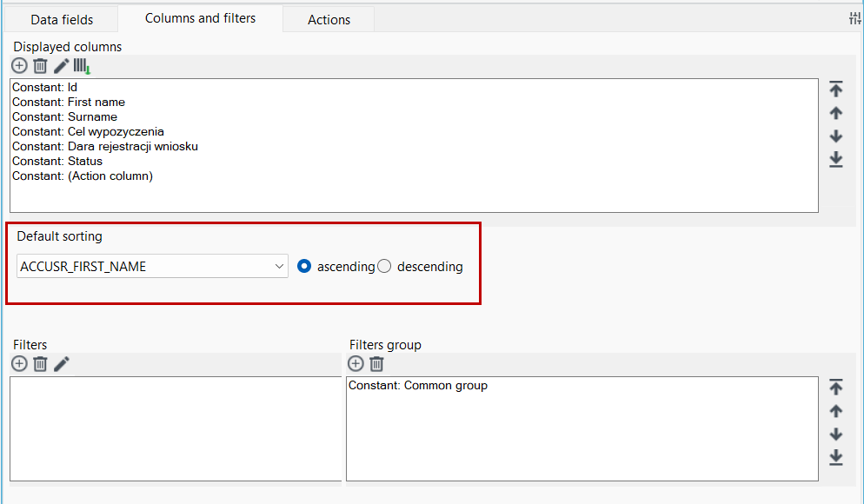
Task: Delete the selected displayed column
Action: pos(40,66)
